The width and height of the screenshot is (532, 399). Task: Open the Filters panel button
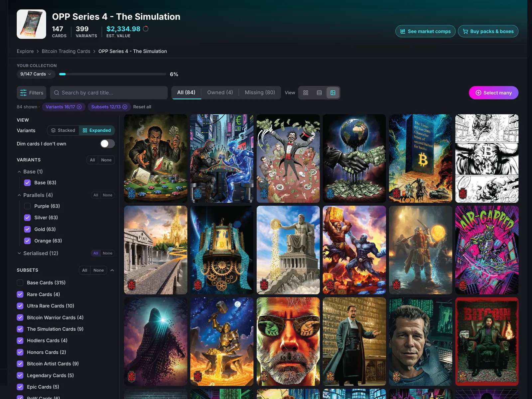tap(32, 93)
